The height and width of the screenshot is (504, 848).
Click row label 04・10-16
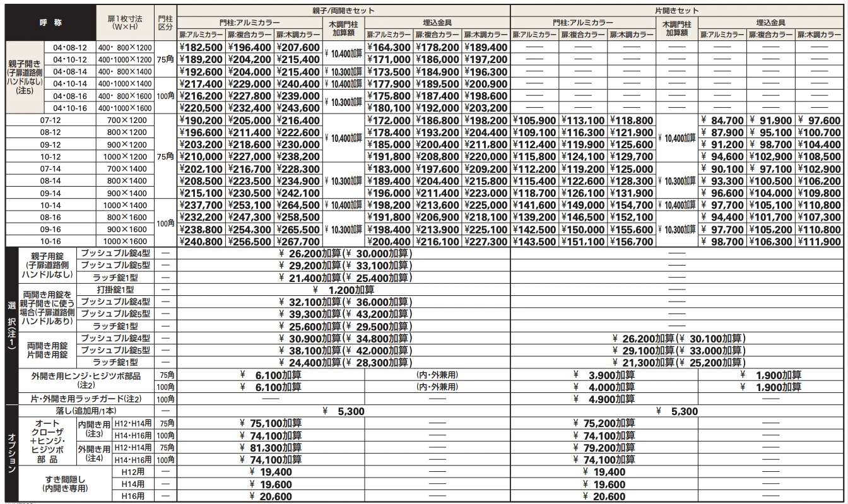(69, 108)
